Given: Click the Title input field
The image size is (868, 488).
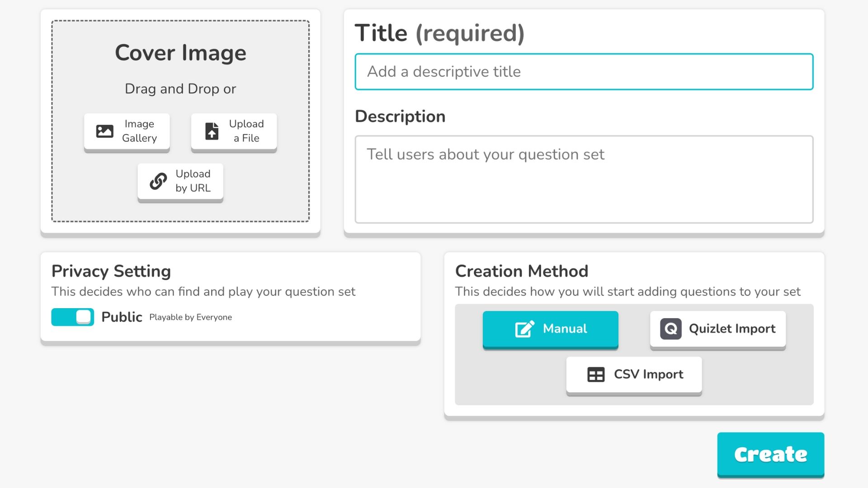Looking at the screenshot, I should click(584, 71).
